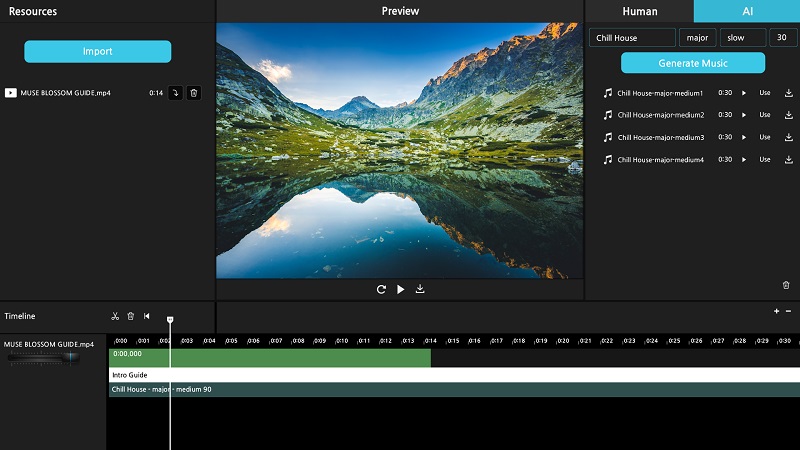Switch to the Human tab
The height and width of the screenshot is (450, 800).
coord(639,11)
